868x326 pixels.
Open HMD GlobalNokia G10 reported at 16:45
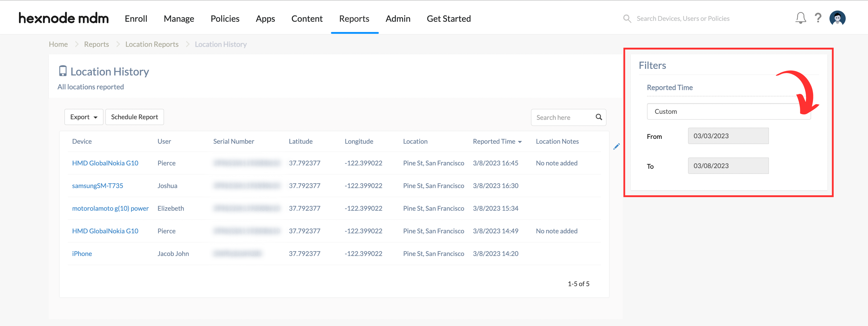[105, 163]
